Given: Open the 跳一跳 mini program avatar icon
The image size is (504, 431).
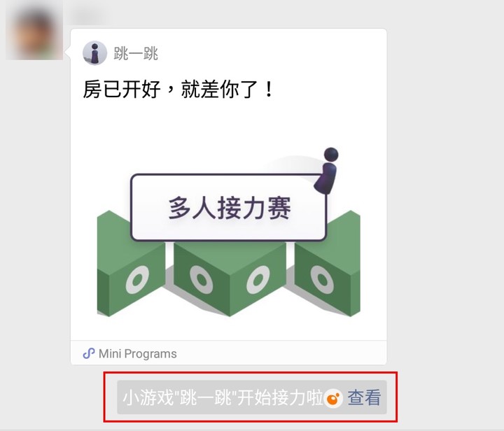Looking at the screenshot, I should pyautogui.click(x=94, y=53).
